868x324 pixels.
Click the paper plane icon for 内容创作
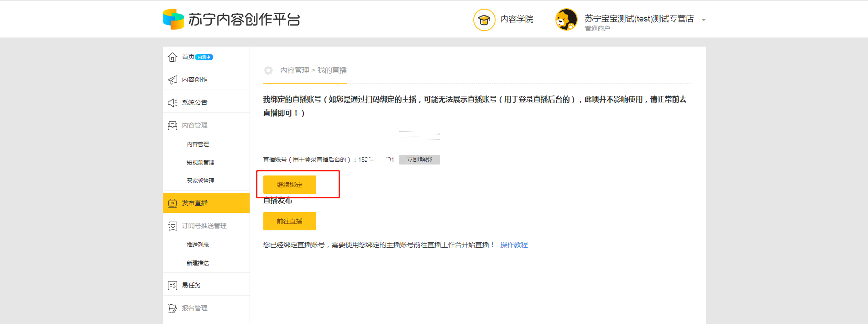(x=173, y=80)
